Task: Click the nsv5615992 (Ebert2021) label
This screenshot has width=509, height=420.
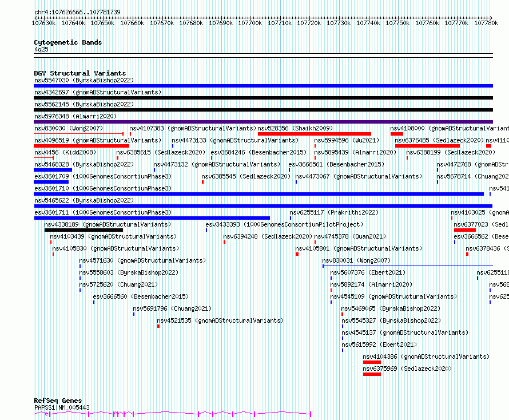Action: click(379, 344)
